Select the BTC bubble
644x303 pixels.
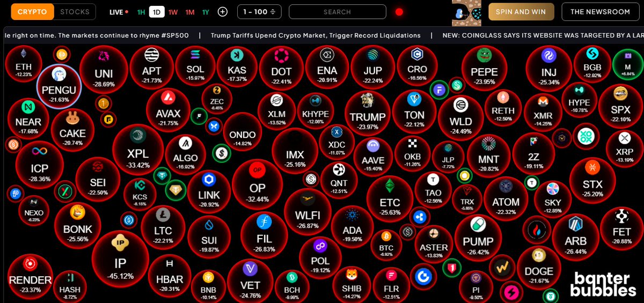386,244
